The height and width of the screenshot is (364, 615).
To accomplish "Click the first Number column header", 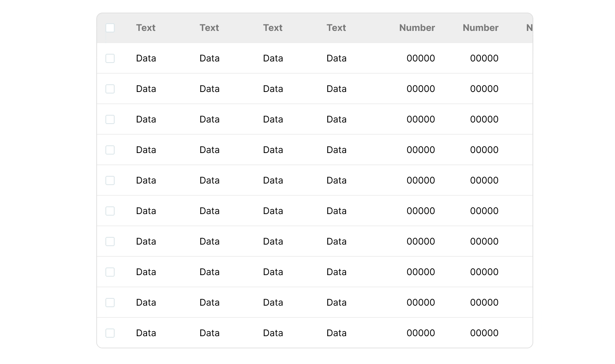I will (417, 28).
